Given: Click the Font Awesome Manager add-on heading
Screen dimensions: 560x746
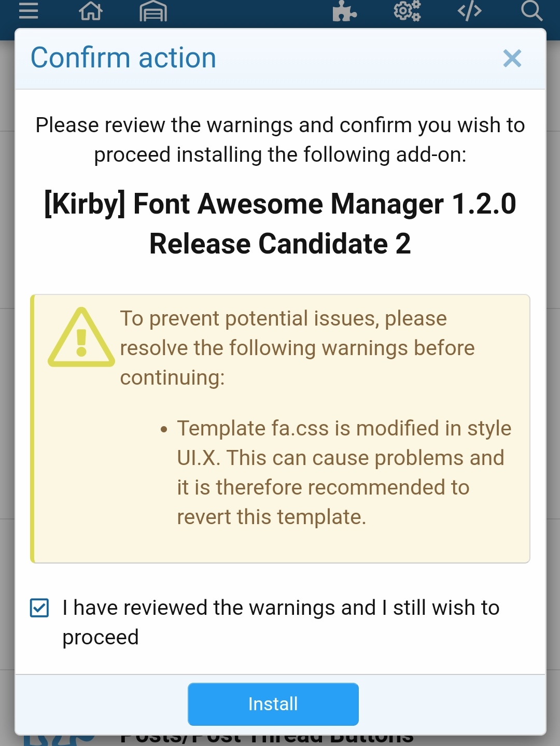Looking at the screenshot, I should 280,204.
